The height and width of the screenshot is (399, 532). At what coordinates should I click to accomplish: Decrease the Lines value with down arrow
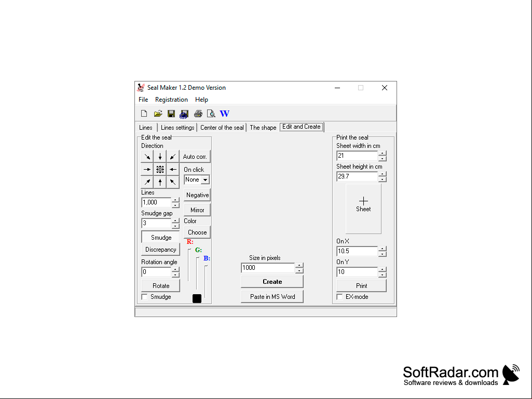175,205
